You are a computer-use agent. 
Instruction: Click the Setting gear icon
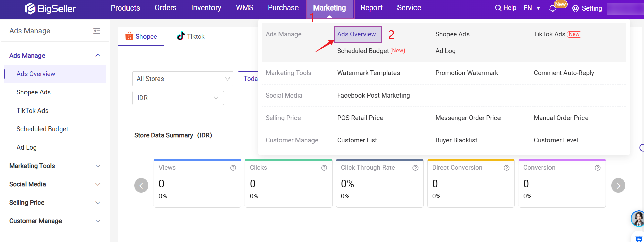click(575, 8)
